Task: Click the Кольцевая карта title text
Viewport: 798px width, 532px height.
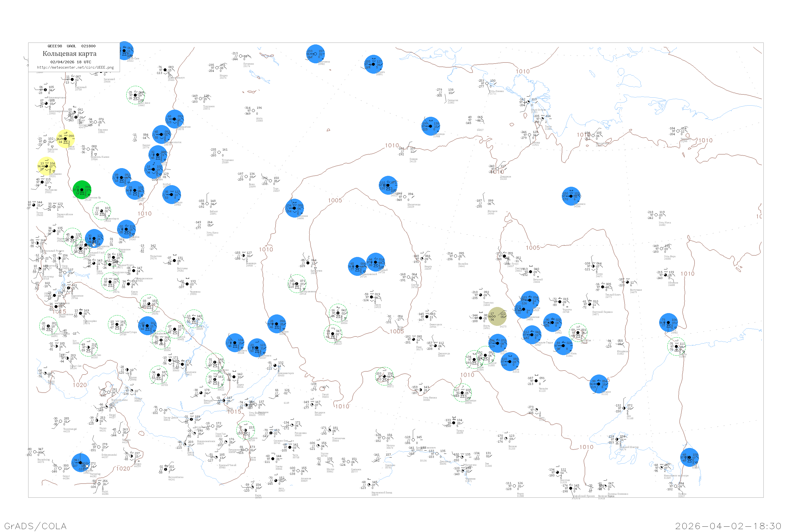Action: tap(69, 54)
